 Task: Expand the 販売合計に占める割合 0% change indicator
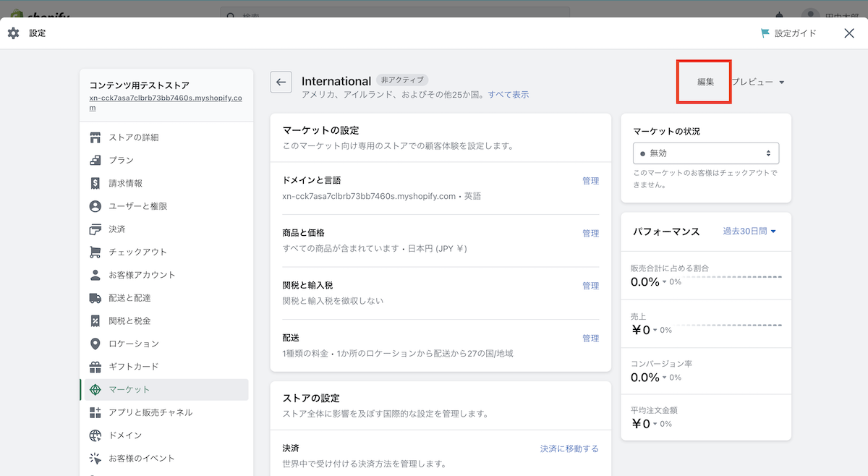pos(672,282)
